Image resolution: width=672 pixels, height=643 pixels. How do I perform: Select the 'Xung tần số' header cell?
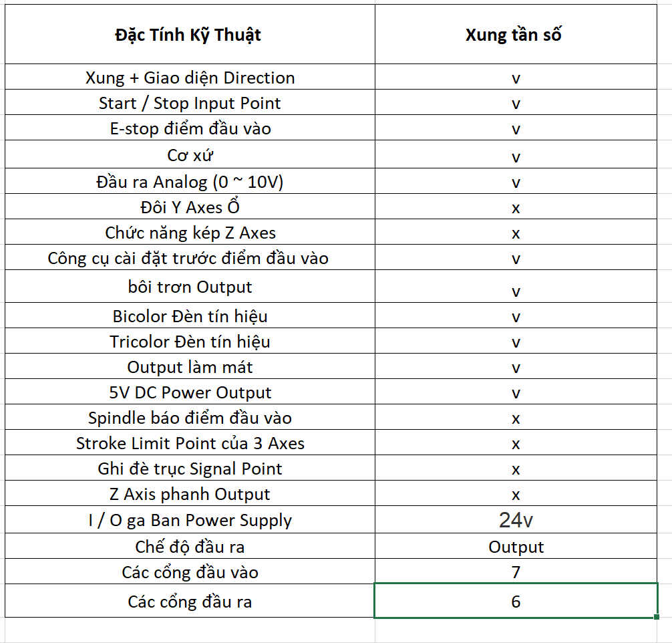point(515,35)
